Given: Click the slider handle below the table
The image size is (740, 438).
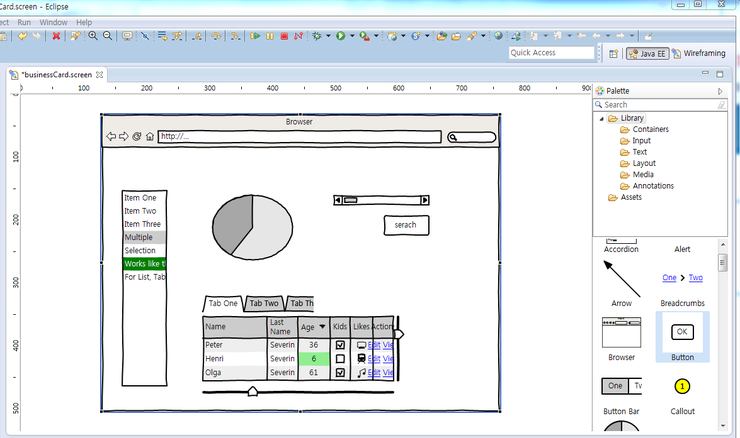Looking at the screenshot, I should 252,391.
